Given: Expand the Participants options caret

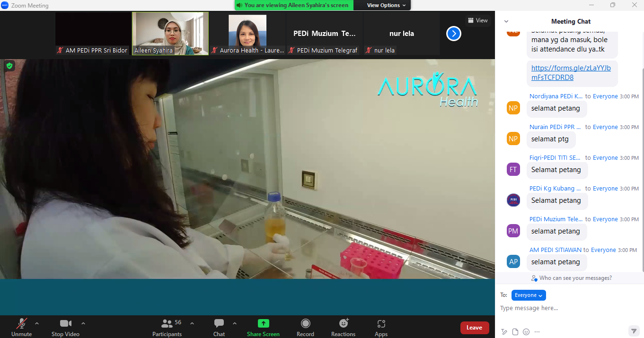Looking at the screenshot, I should tap(192, 323).
